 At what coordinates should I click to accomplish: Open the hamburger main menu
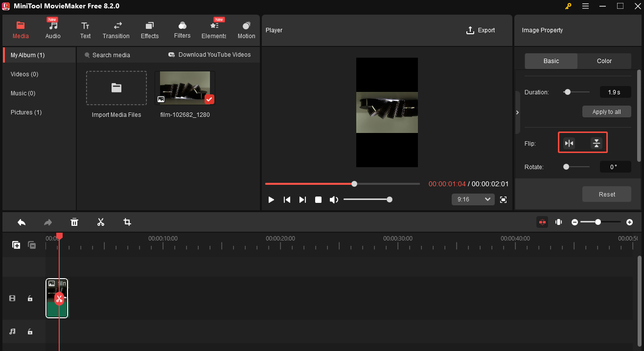586,6
